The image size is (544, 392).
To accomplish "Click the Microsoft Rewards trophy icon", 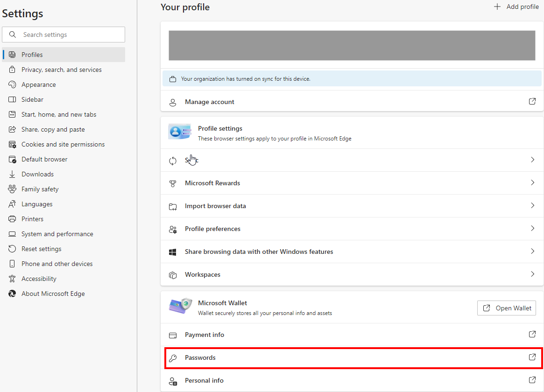I will tap(173, 184).
